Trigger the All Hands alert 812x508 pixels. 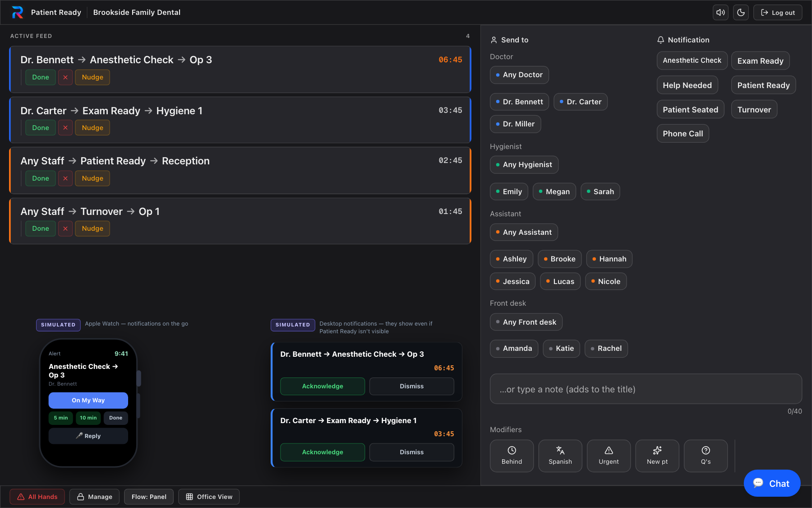point(37,497)
